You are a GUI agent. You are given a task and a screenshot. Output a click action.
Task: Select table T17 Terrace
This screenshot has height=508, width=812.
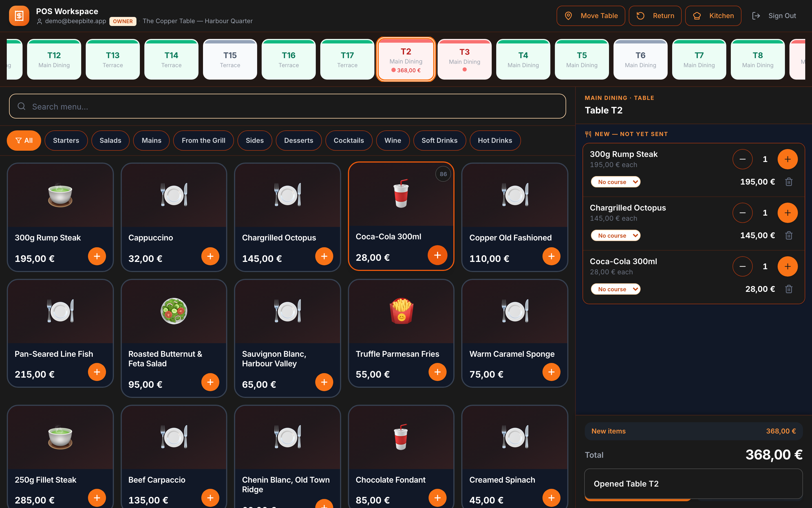pyautogui.click(x=347, y=60)
